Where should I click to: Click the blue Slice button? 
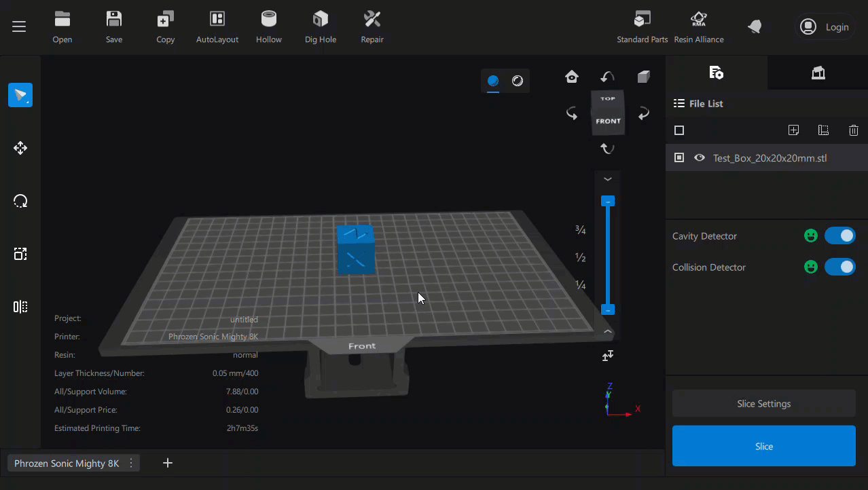[x=763, y=446]
